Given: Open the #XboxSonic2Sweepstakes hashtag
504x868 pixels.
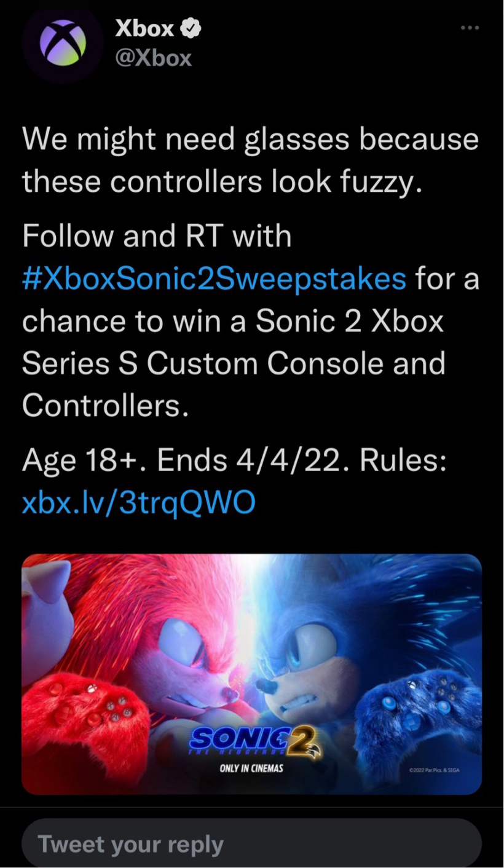Looking at the screenshot, I should pos(214,278).
